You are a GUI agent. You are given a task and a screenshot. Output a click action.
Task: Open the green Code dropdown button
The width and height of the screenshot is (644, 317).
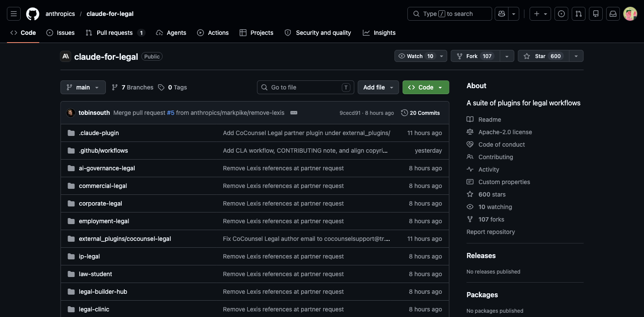(426, 87)
